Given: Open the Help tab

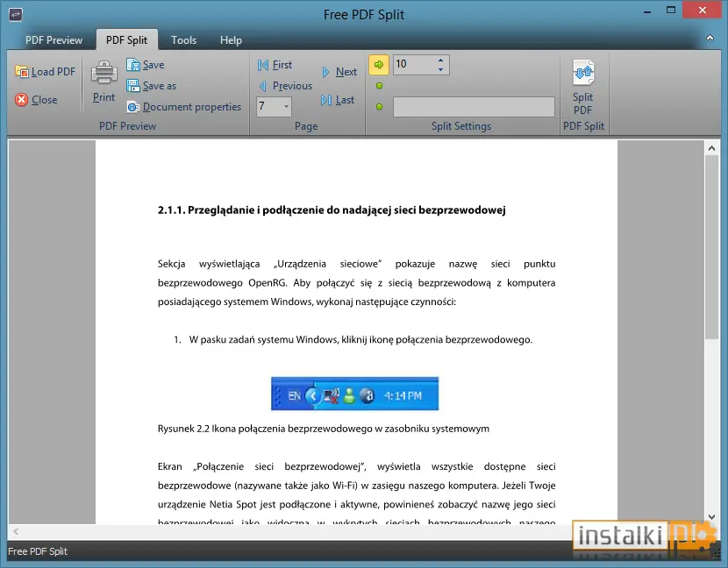Looking at the screenshot, I should point(231,40).
